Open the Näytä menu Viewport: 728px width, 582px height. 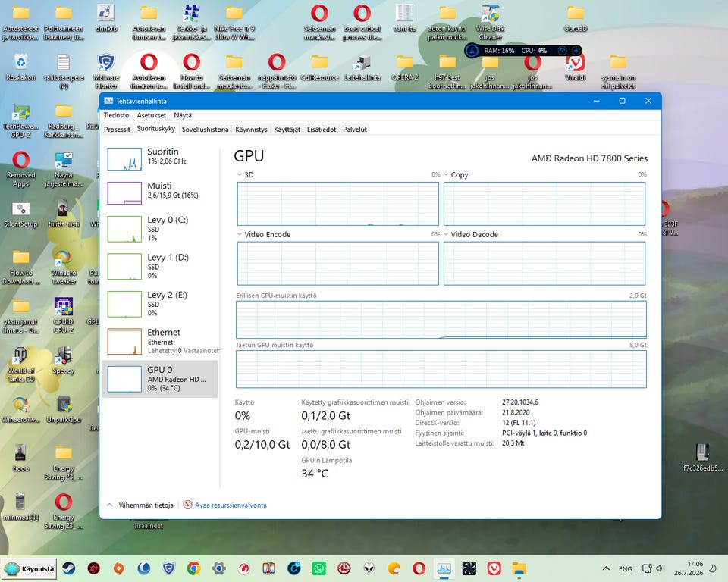[183, 115]
